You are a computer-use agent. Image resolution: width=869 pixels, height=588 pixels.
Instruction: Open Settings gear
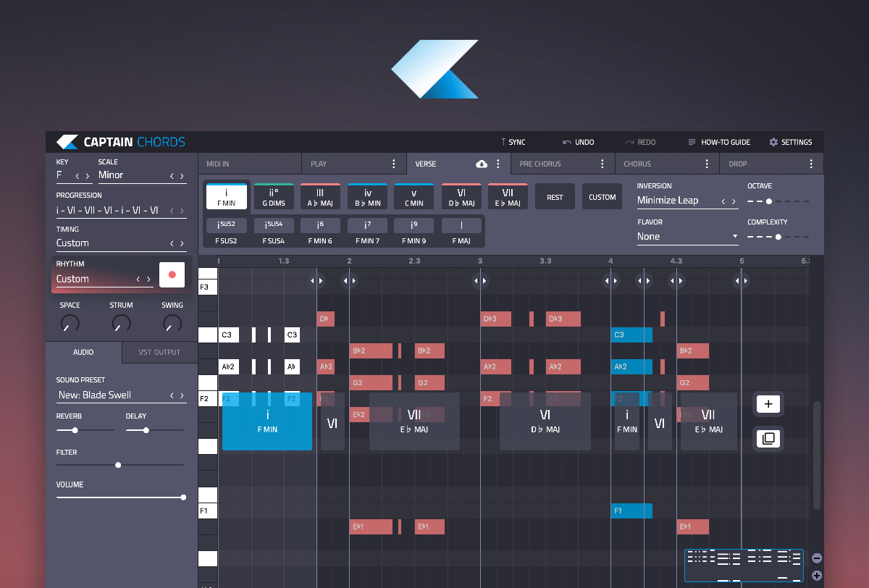click(x=773, y=143)
